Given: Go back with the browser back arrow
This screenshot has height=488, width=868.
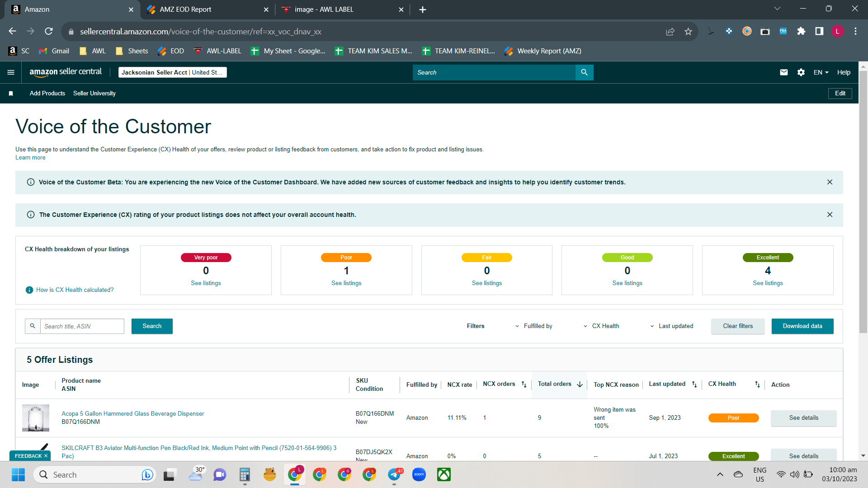Looking at the screenshot, I should pyautogui.click(x=13, y=31).
